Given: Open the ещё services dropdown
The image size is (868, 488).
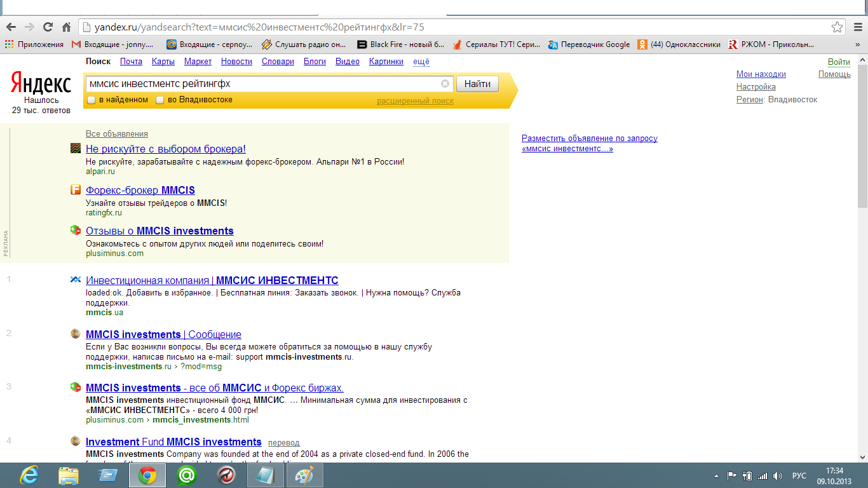Looking at the screenshot, I should (x=421, y=62).
